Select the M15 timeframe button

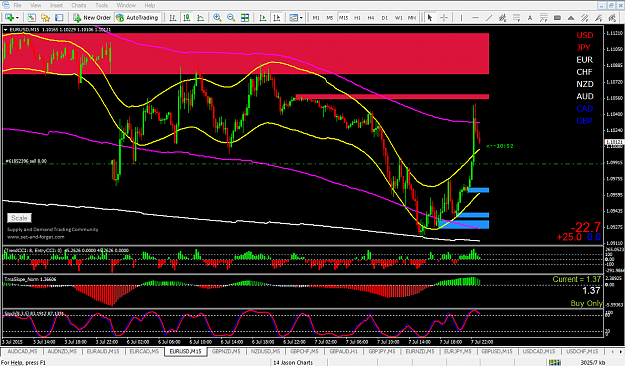tap(343, 18)
